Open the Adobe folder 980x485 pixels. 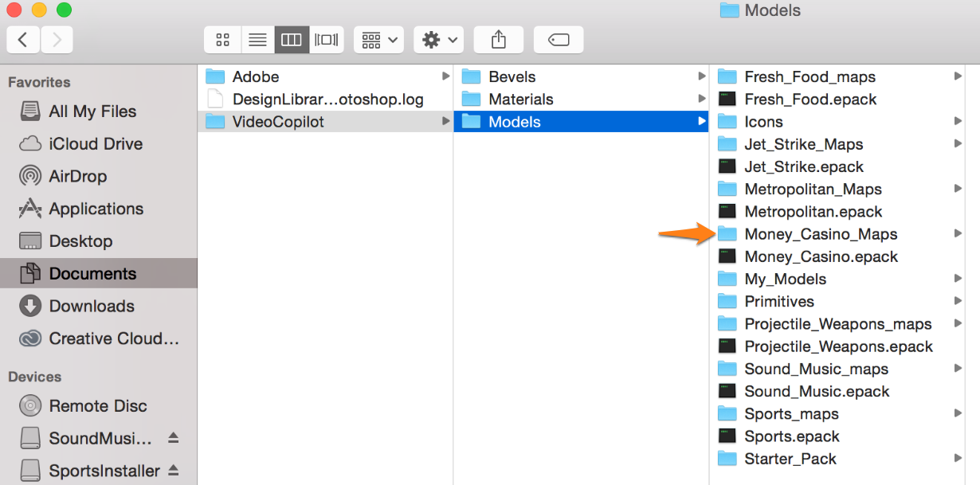[x=255, y=77]
